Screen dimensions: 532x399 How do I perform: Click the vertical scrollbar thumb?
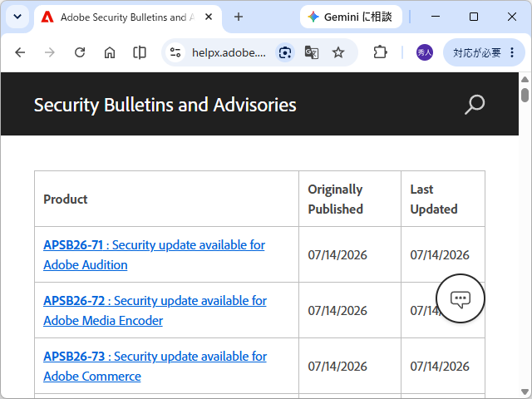pyautogui.click(x=525, y=95)
